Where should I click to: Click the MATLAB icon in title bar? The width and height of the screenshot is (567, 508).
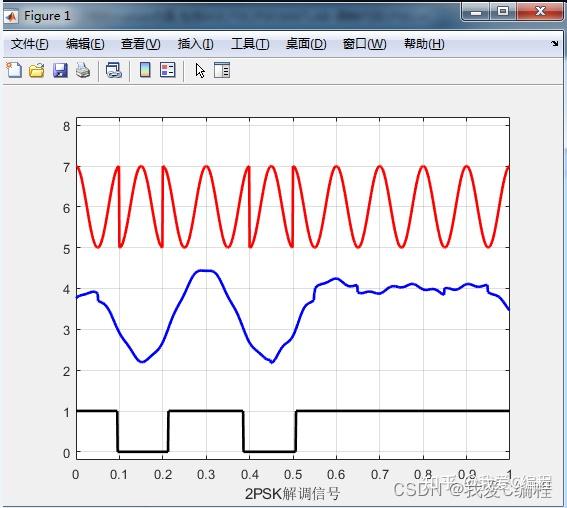click(11, 16)
